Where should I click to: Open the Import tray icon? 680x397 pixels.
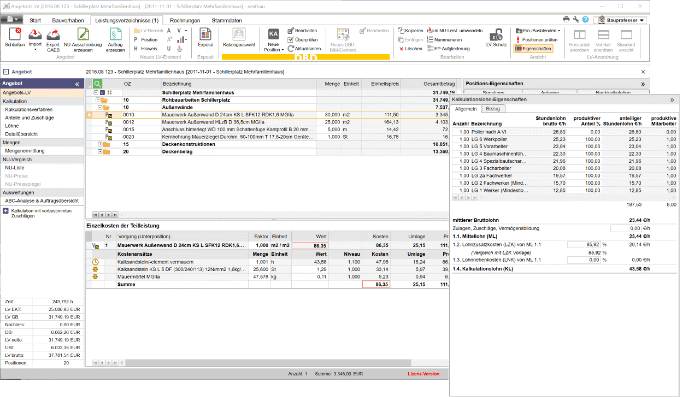[x=35, y=34]
